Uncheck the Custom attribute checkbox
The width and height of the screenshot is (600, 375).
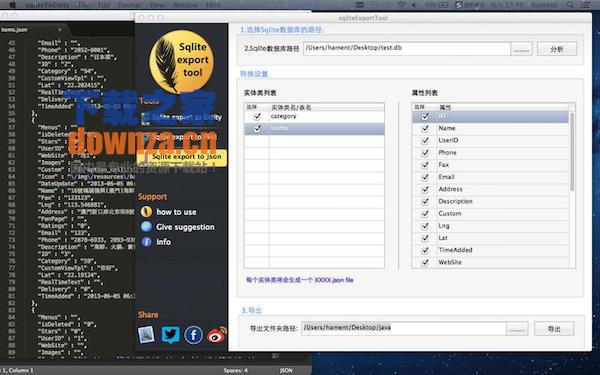pyautogui.click(x=425, y=214)
